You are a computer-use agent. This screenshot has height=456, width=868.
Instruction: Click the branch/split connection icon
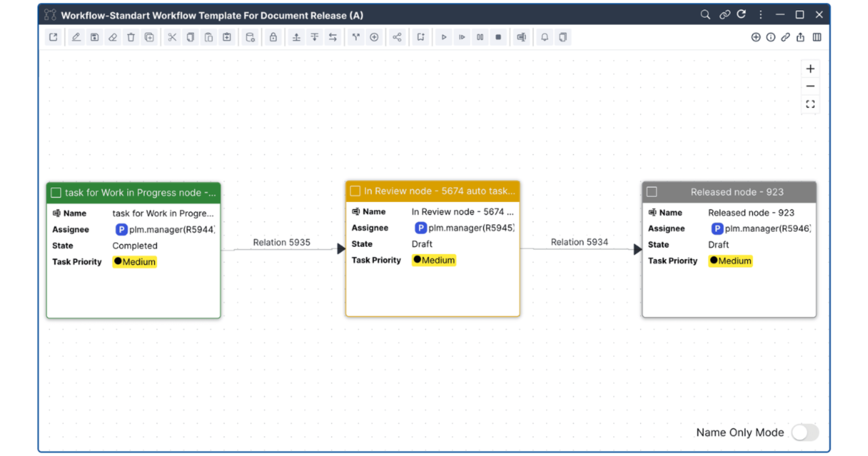(x=356, y=37)
